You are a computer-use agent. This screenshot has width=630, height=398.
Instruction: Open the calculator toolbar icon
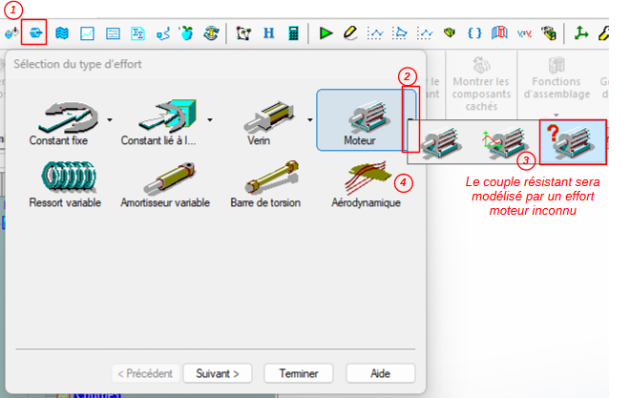click(x=293, y=33)
